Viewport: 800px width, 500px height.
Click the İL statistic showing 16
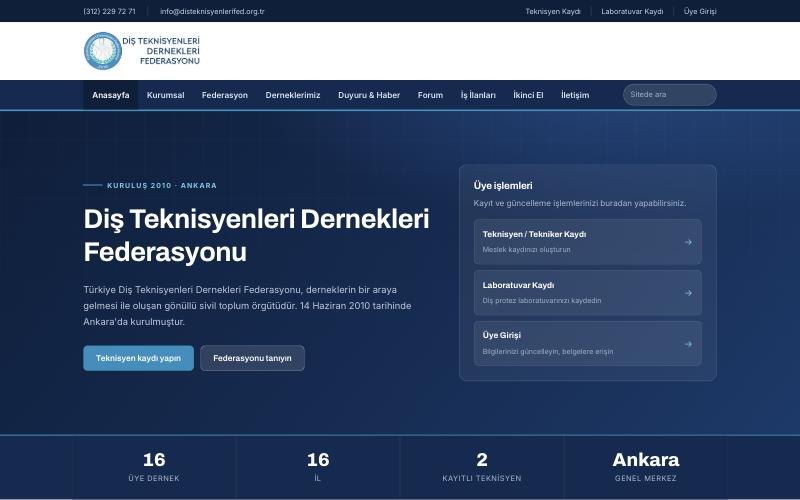pos(318,467)
